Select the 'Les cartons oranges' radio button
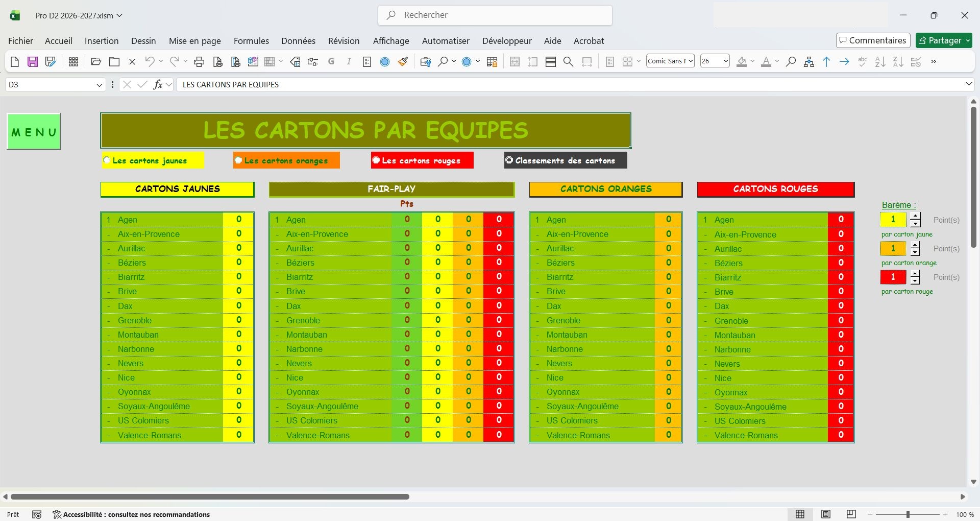Viewport: 980px width, 521px height. (238, 160)
